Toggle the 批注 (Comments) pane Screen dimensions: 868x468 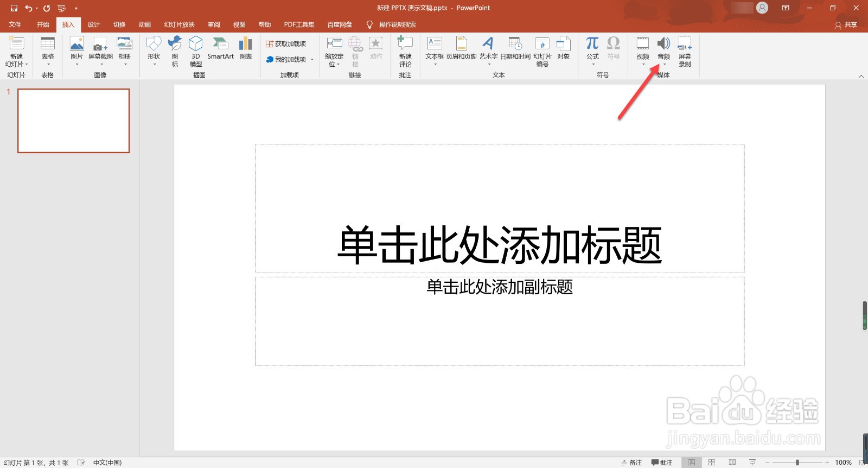tap(662, 463)
